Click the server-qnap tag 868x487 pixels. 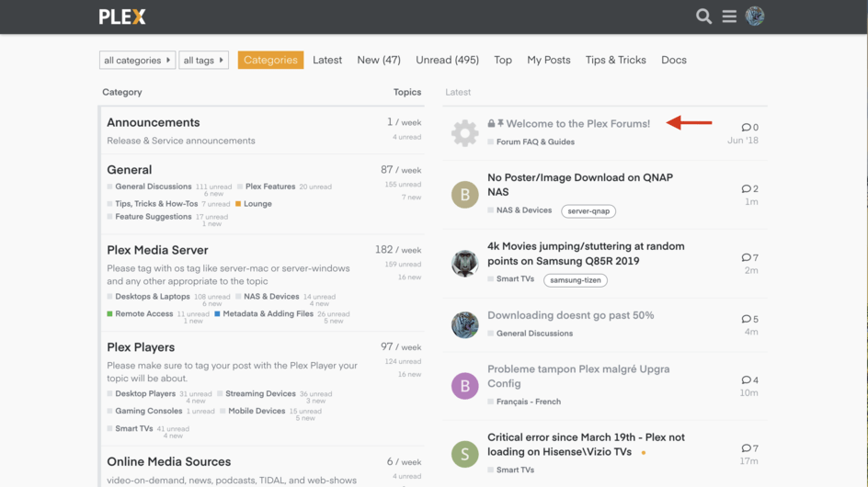click(588, 210)
